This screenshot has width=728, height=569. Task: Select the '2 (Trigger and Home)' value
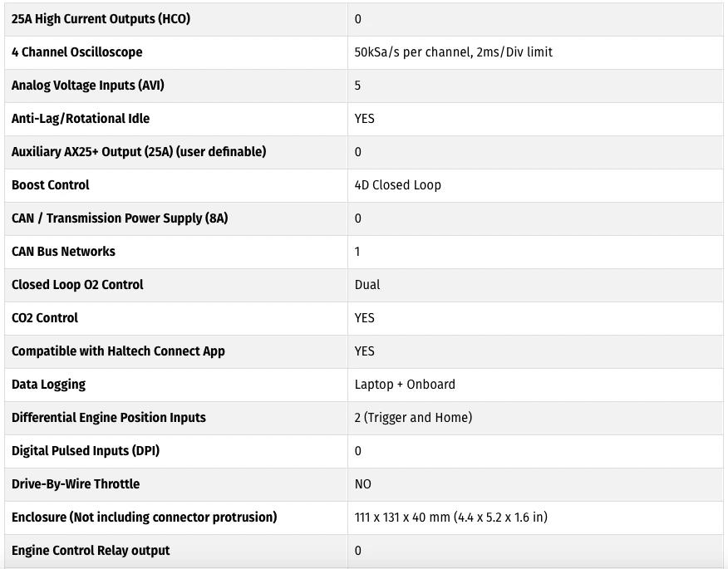pyautogui.click(x=413, y=418)
